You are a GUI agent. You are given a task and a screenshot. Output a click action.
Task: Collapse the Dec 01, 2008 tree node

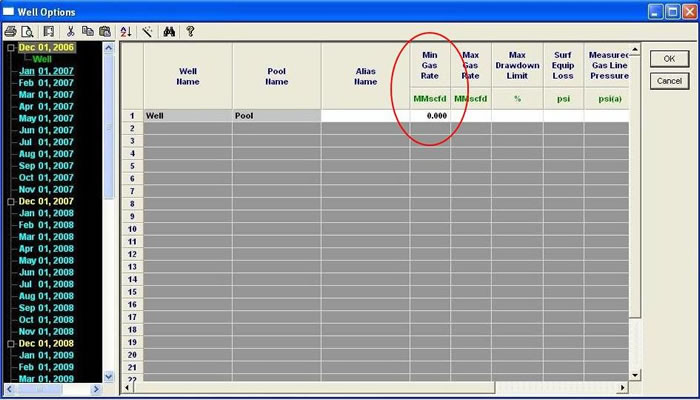[x=10, y=344]
